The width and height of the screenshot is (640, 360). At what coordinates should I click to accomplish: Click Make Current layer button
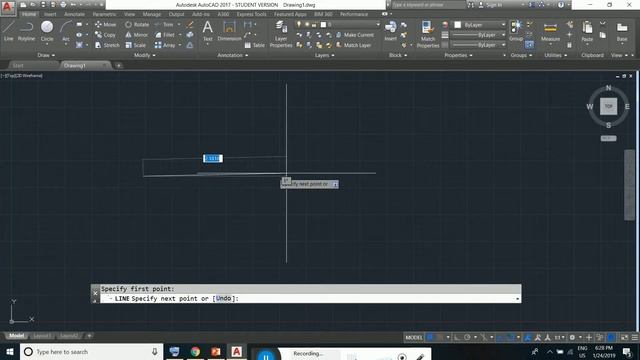point(355,35)
